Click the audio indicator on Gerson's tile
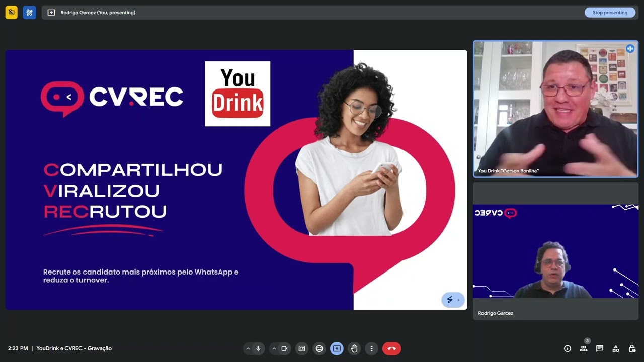 pyautogui.click(x=630, y=49)
